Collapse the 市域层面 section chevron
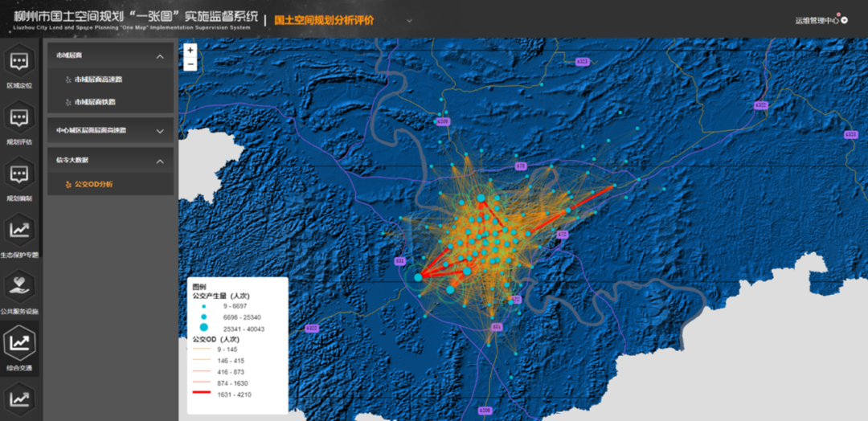Image resolution: width=868 pixels, height=421 pixels. click(160, 56)
